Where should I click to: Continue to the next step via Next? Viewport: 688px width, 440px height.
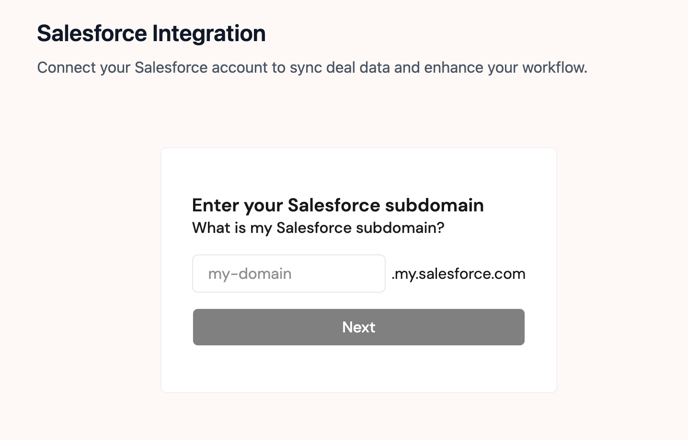click(x=358, y=327)
